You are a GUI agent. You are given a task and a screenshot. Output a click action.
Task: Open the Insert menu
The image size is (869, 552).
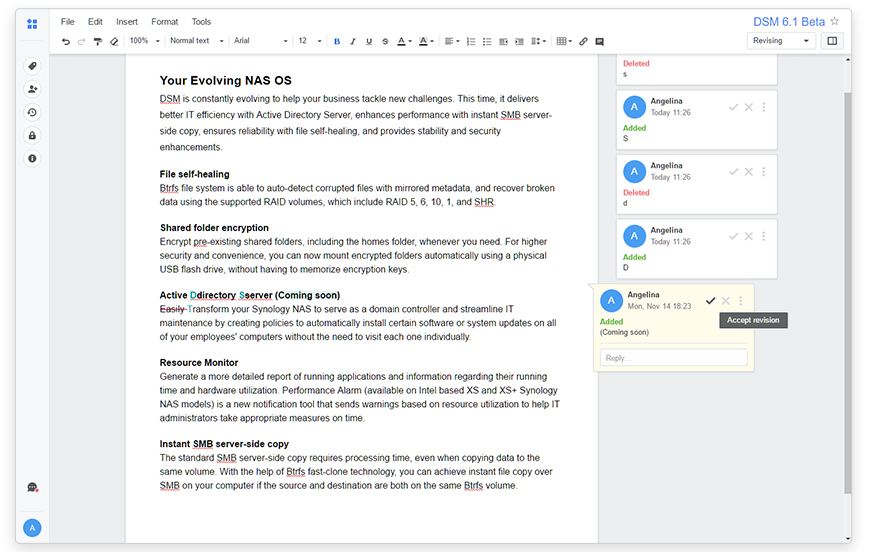(x=127, y=22)
